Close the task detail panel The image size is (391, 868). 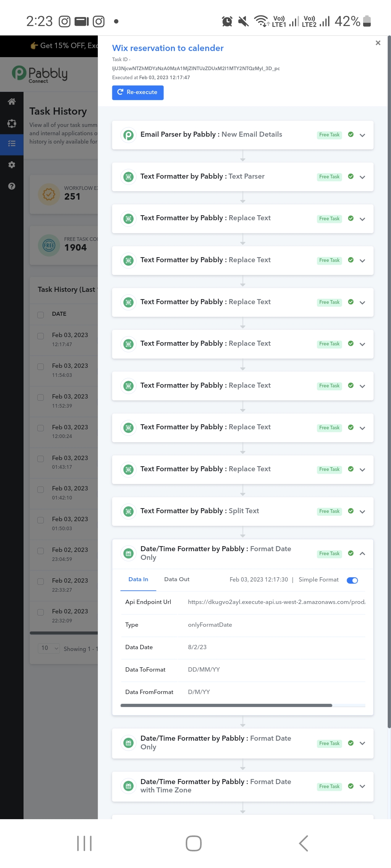tap(378, 43)
